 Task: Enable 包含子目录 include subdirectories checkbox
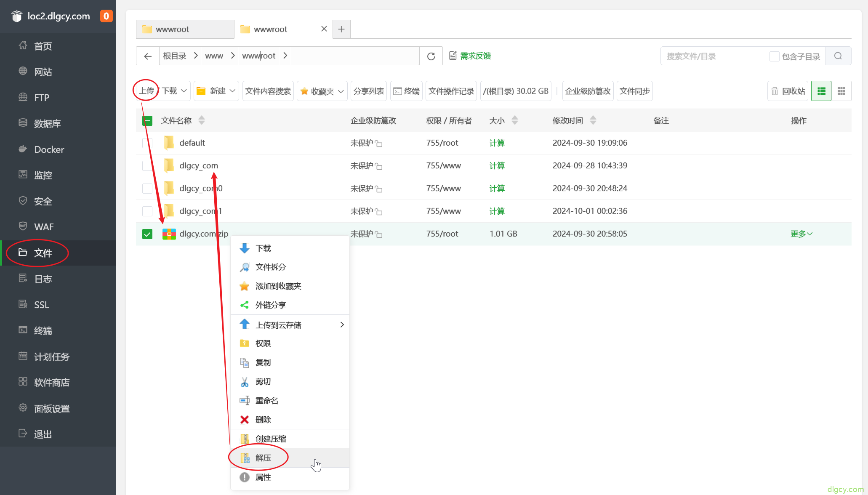pos(774,56)
